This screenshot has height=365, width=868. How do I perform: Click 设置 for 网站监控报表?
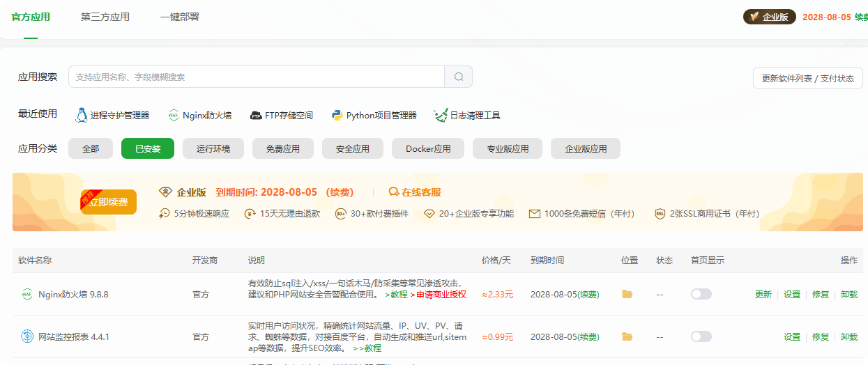coord(792,336)
